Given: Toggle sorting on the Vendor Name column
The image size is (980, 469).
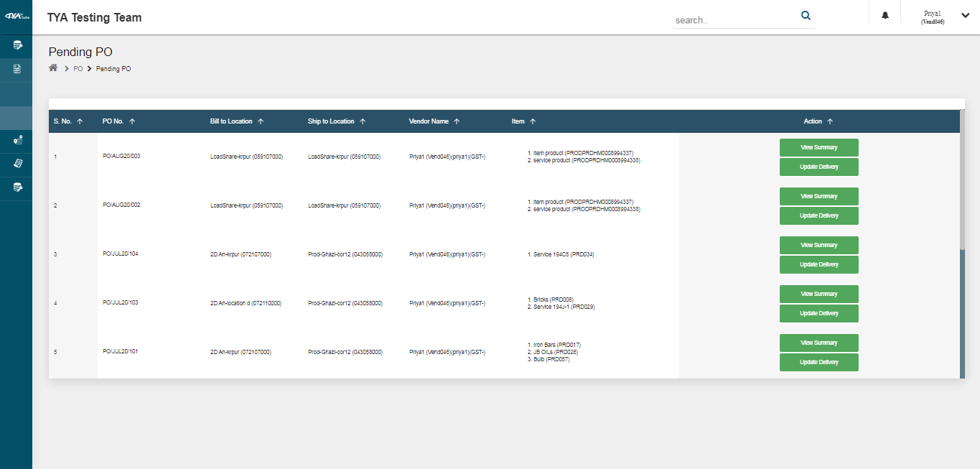Looking at the screenshot, I should (x=457, y=121).
